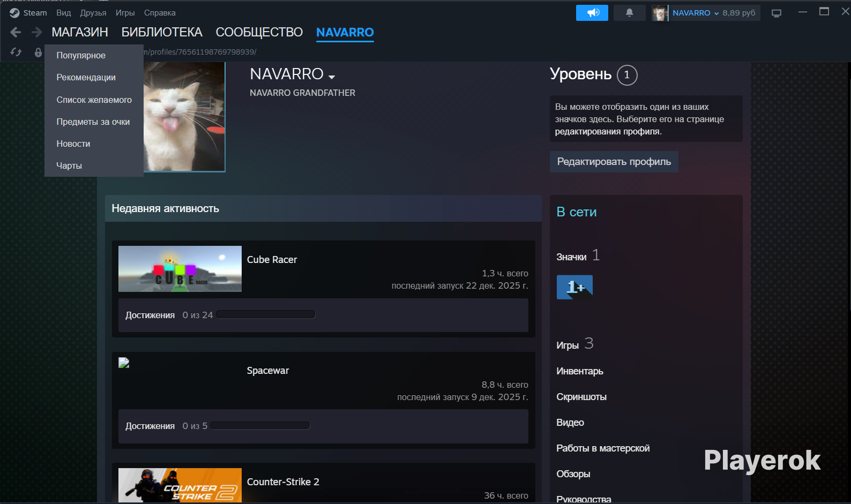This screenshot has height=504, width=851.
Task: Click последний запуск 22 дек. 2025 text
Action: click(x=460, y=285)
